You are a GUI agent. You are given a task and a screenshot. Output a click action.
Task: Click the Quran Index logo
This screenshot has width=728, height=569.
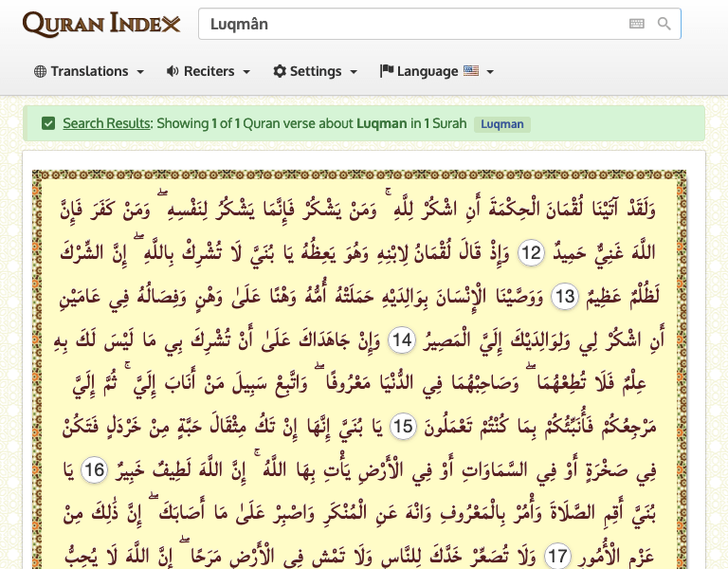coord(100,25)
